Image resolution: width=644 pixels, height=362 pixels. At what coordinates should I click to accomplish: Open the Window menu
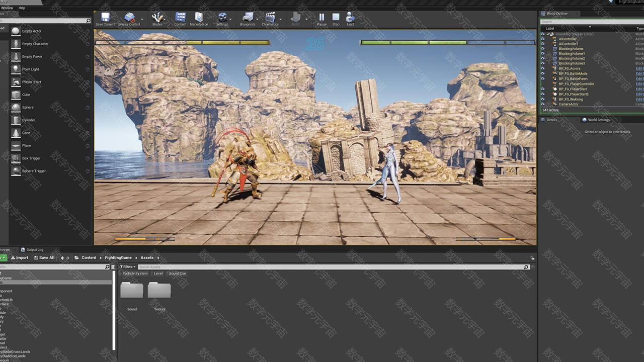point(7,8)
